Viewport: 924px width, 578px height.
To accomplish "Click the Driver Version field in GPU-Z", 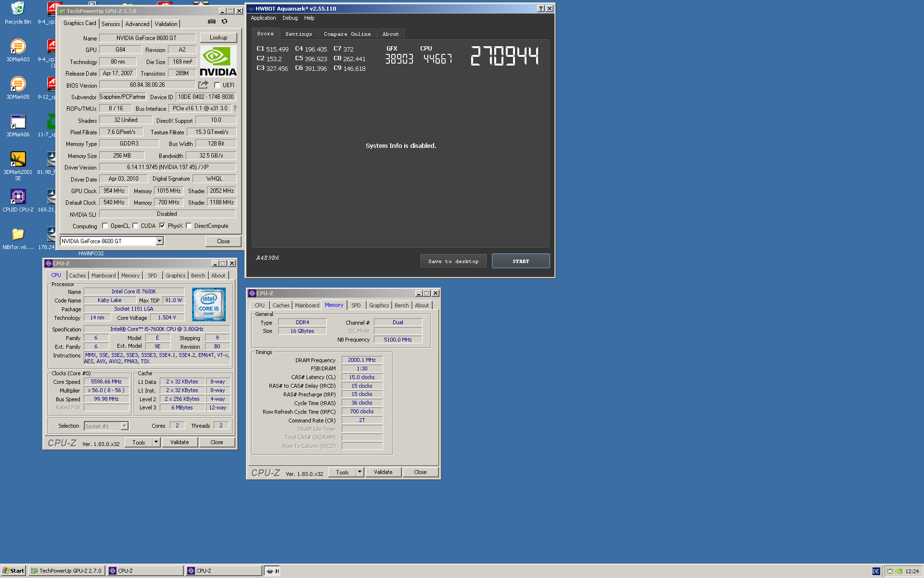I will (167, 167).
